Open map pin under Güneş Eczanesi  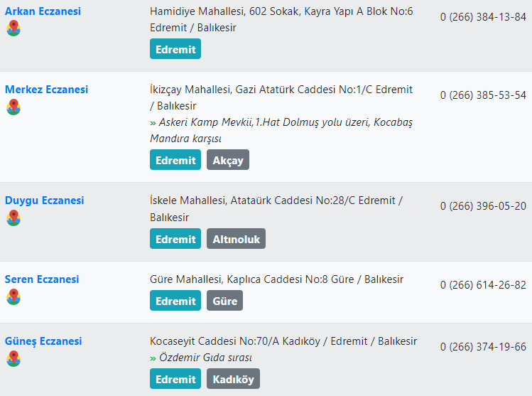point(13,358)
